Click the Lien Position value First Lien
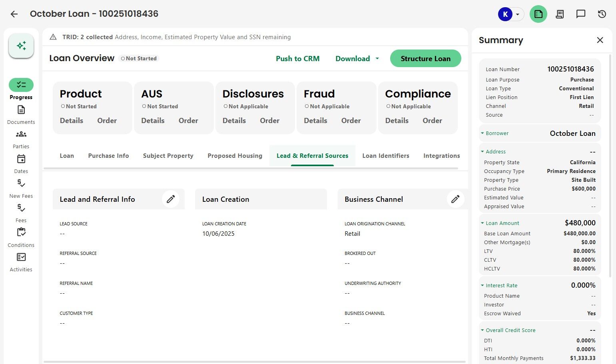The height and width of the screenshot is (364, 616). click(x=582, y=97)
